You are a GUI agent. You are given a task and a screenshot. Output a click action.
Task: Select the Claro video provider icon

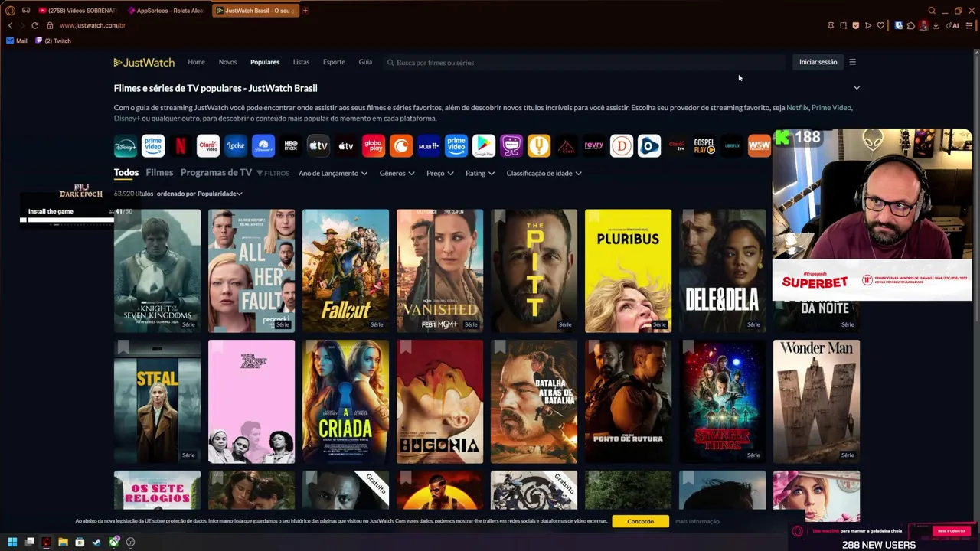[x=208, y=145]
